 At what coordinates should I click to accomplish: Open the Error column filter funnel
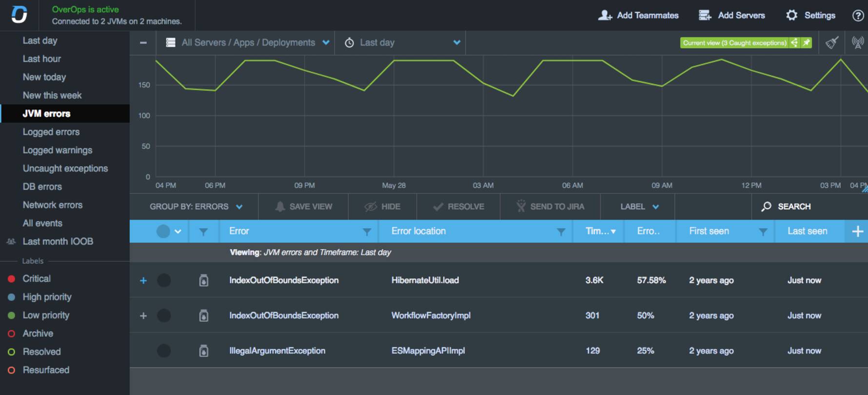[x=367, y=232]
